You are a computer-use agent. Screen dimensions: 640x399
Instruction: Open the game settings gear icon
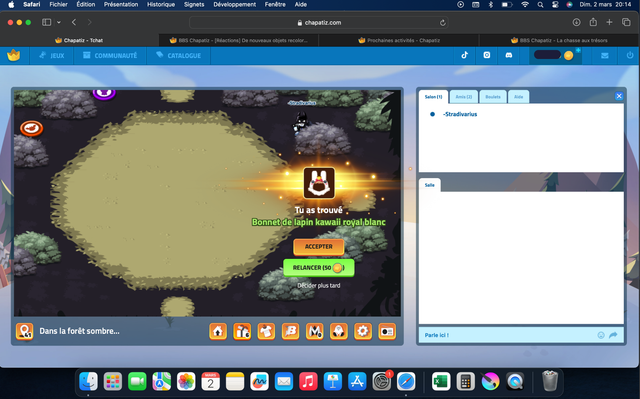363,331
